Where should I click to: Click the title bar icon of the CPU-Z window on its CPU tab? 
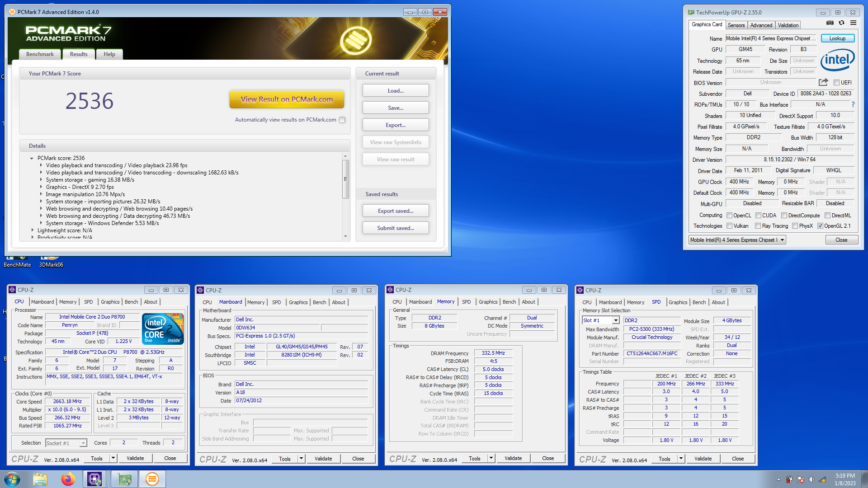tap(12, 290)
